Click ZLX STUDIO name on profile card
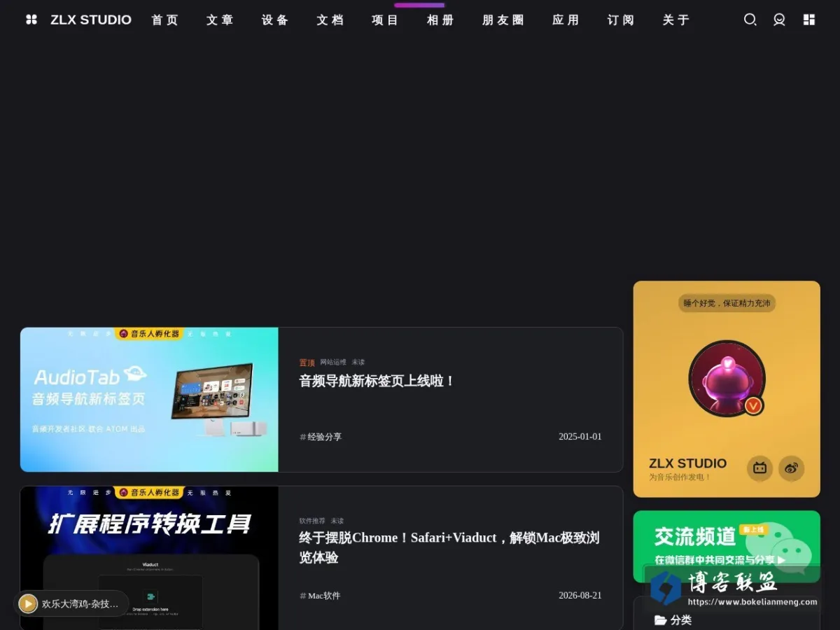The height and width of the screenshot is (630, 840). coord(687,463)
